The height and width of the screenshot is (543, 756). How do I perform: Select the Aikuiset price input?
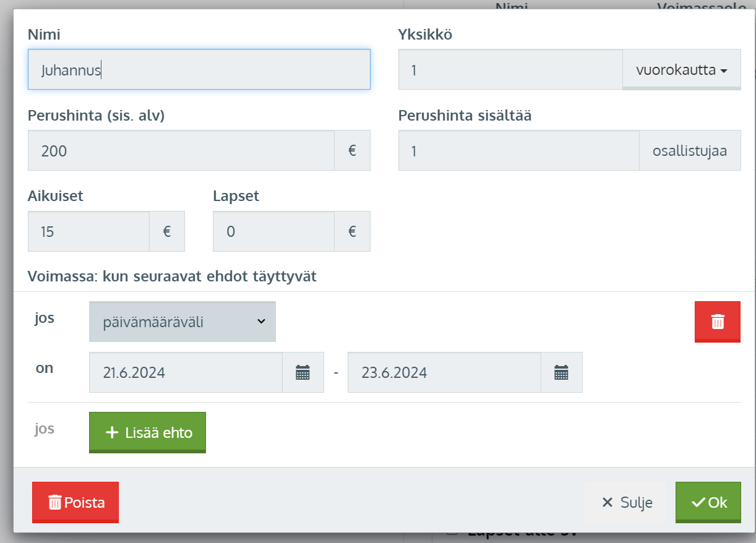(x=88, y=231)
